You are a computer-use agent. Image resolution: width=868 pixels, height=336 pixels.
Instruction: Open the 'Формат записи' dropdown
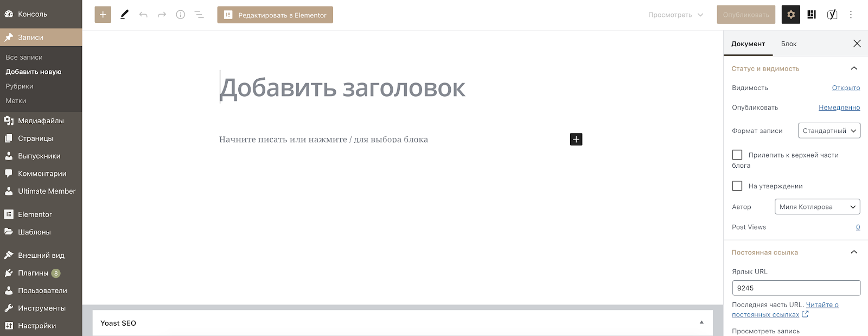(x=829, y=131)
